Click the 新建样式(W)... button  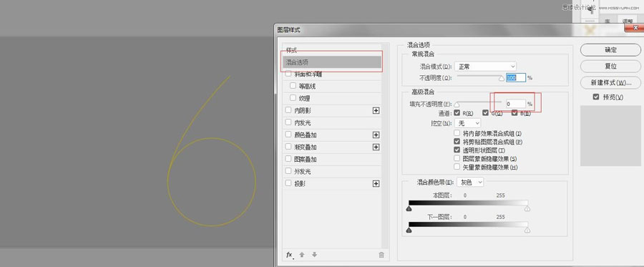coord(610,82)
